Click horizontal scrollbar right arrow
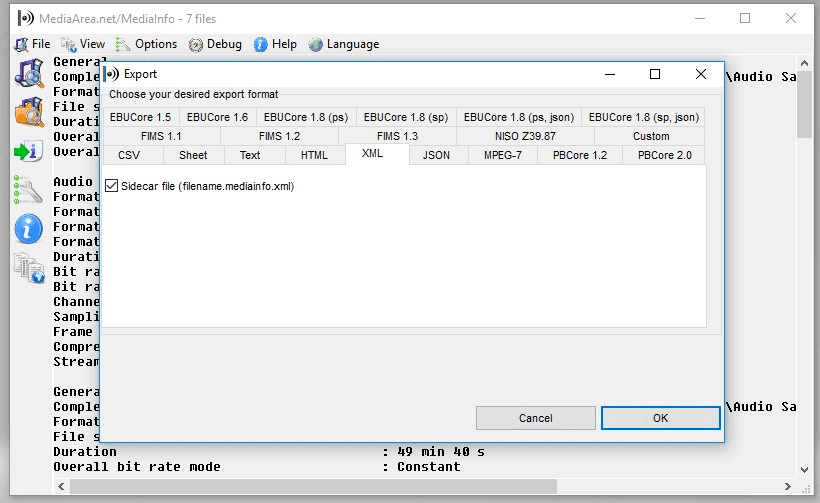 click(x=788, y=487)
